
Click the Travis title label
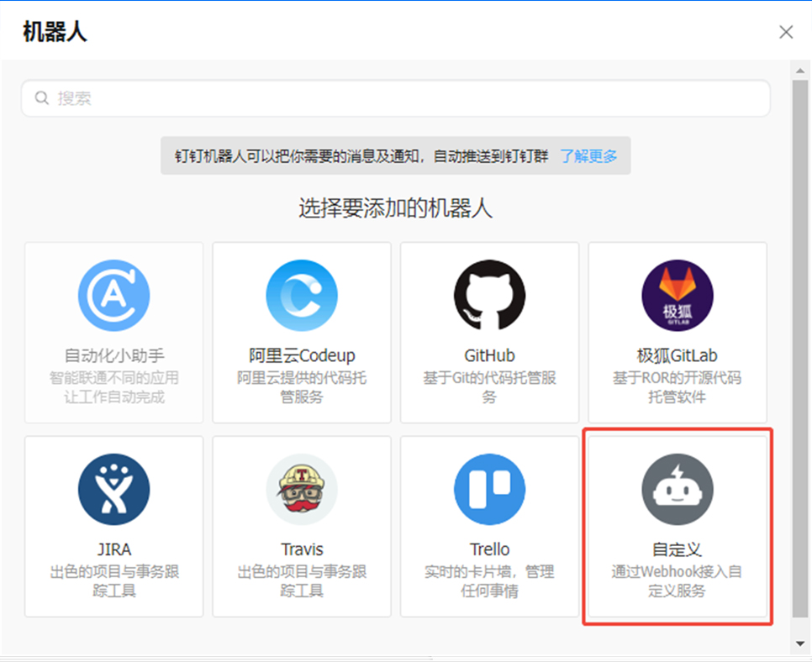click(x=302, y=549)
